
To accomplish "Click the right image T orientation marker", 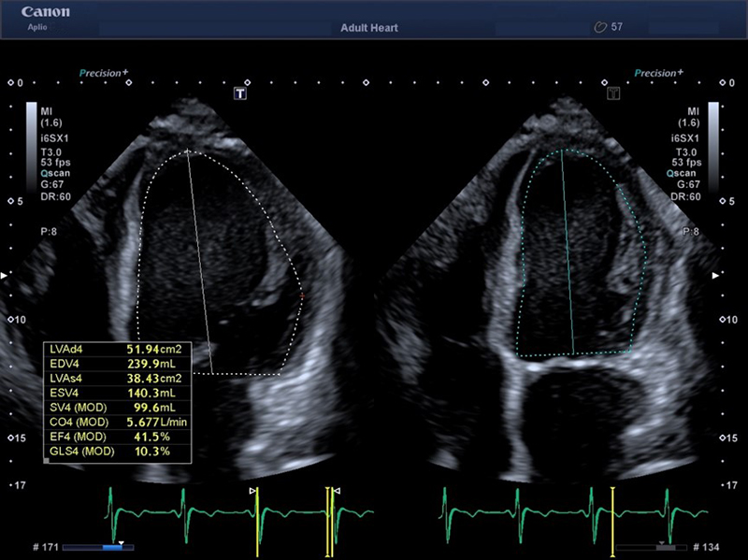I will (614, 93).
